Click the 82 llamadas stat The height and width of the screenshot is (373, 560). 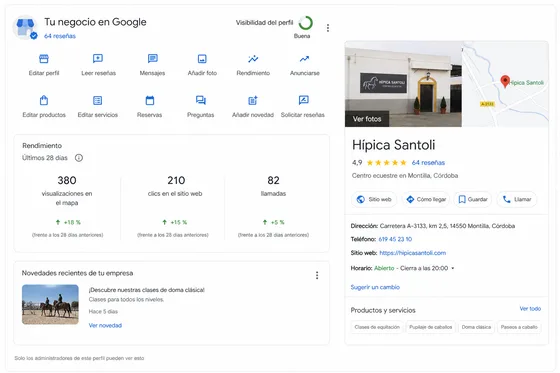pyautogui.click(x=273, y=186)
